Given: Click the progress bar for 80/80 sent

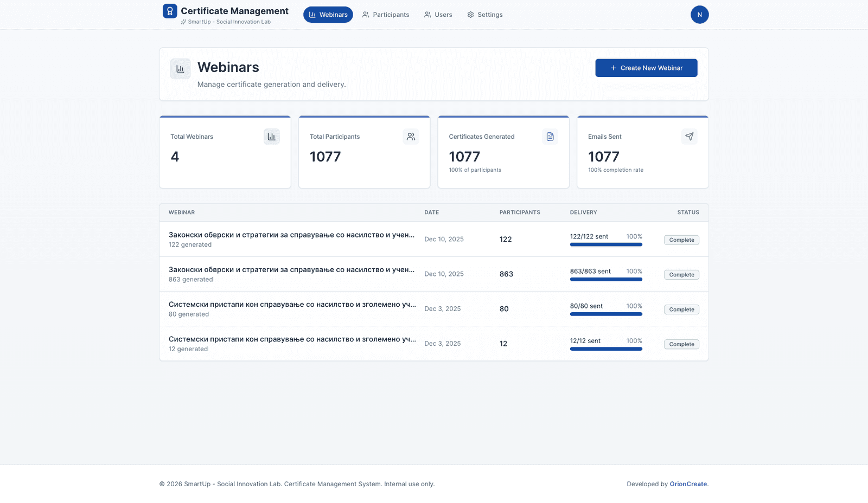Looking at the screenshot, I should pos(606,314).
